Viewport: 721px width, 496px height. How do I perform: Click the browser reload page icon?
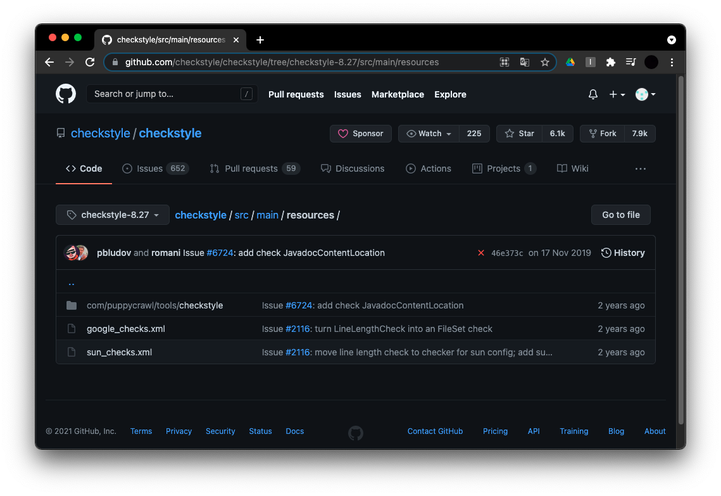tap(90, 62)
